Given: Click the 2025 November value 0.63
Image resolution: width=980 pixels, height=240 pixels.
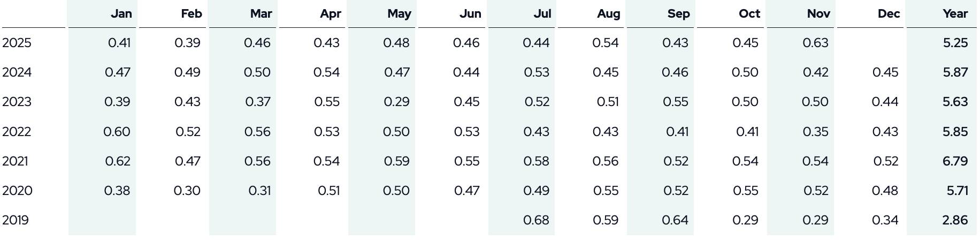Looking at the screenshot, I should click(815, 43).
